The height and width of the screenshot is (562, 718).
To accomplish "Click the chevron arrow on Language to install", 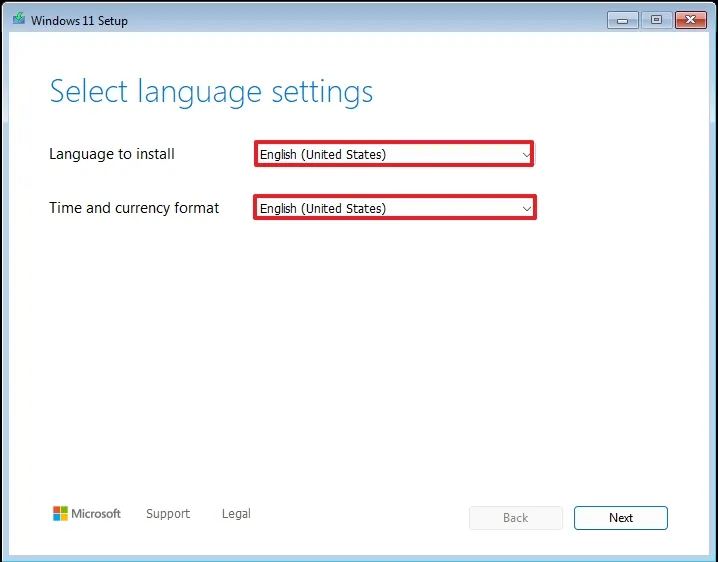I will click(526, 155).
